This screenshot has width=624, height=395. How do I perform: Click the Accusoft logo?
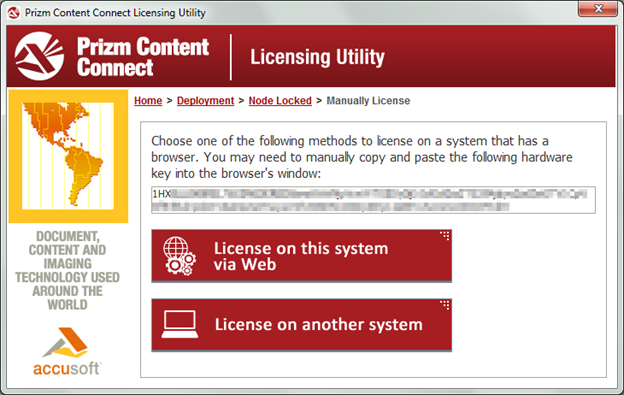[67, 352]
